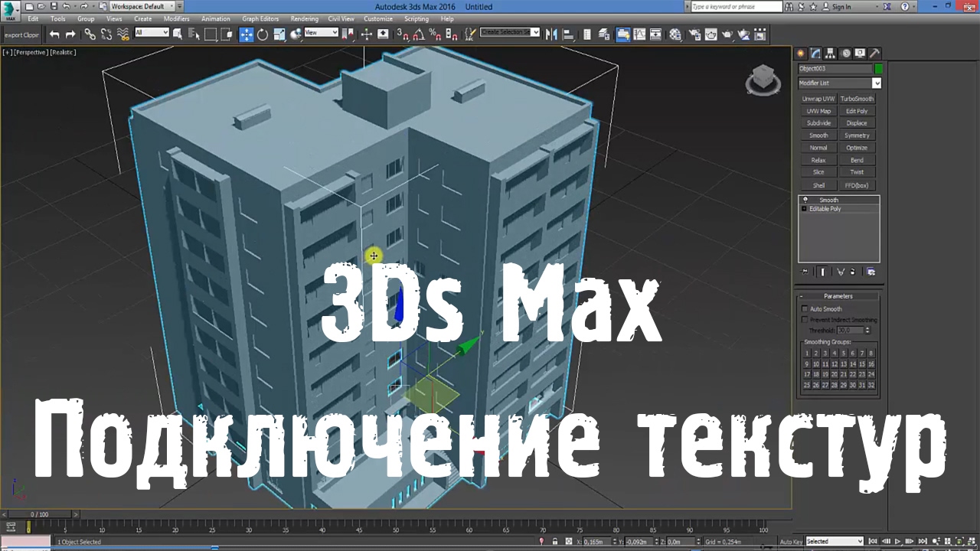Click the Undo arrow in main toolbar

(x=54, y=34)
